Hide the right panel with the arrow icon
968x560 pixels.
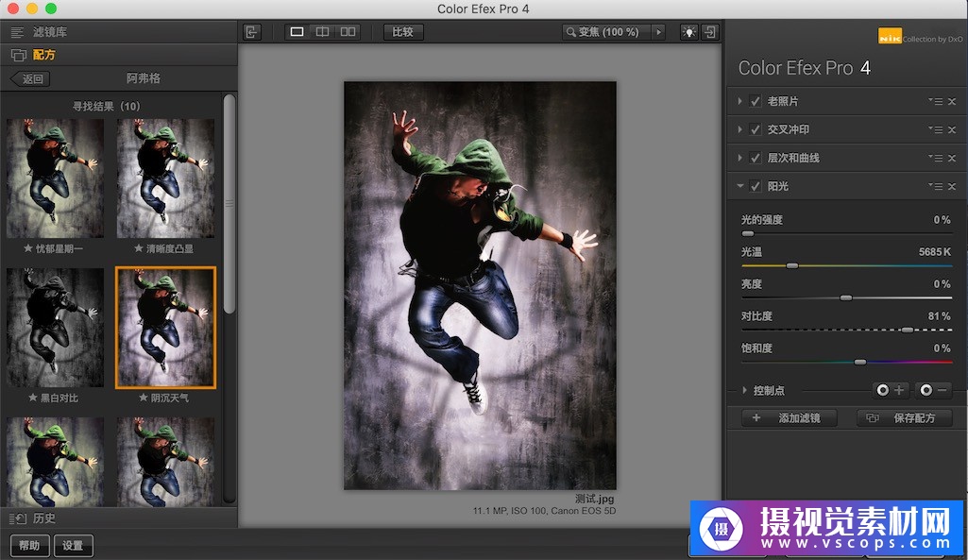point(710,32)
